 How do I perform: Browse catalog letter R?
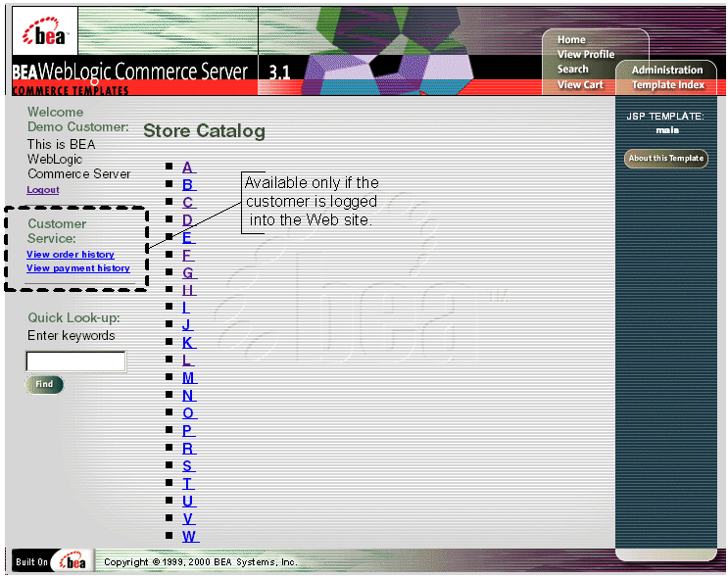click(188, 449)
